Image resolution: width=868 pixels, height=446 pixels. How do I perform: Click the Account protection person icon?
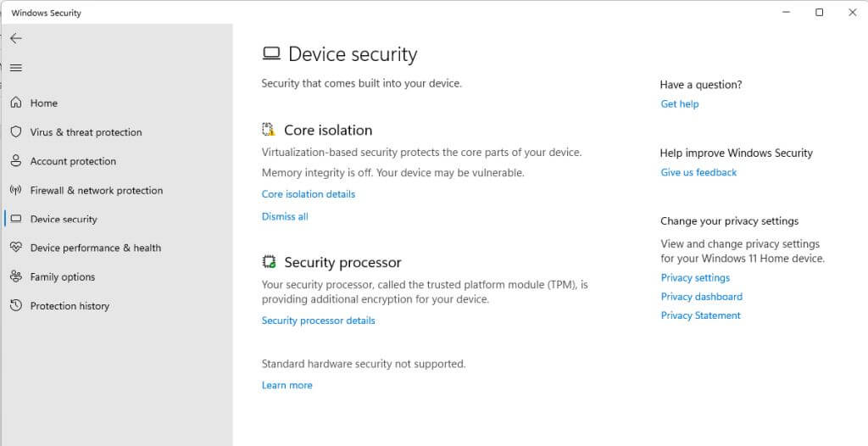[16, 161]
